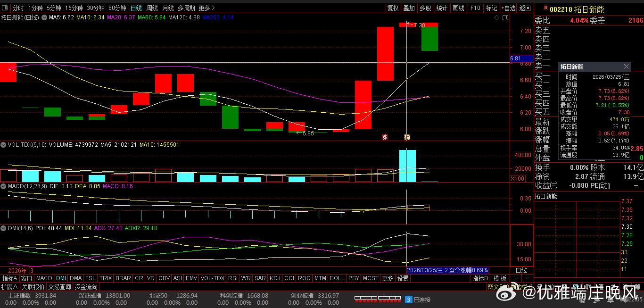
Task: Click the 模板 template button
Action: [500, 278]
